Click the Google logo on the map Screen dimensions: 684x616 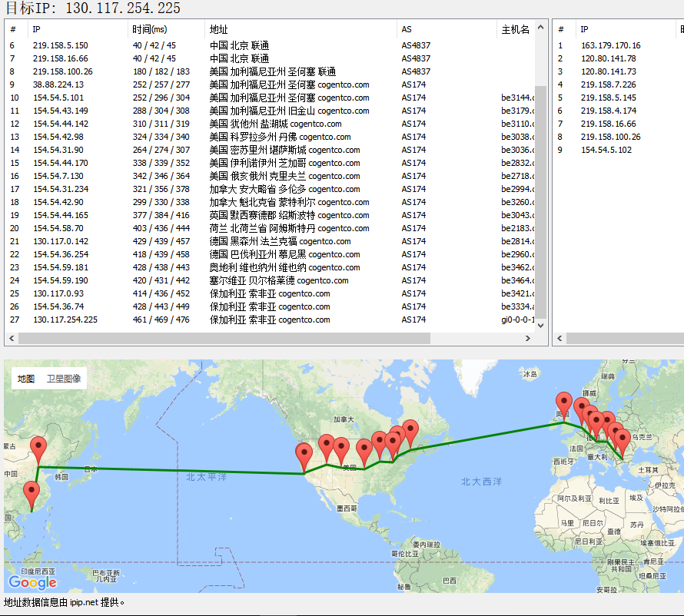click(32, 581)
